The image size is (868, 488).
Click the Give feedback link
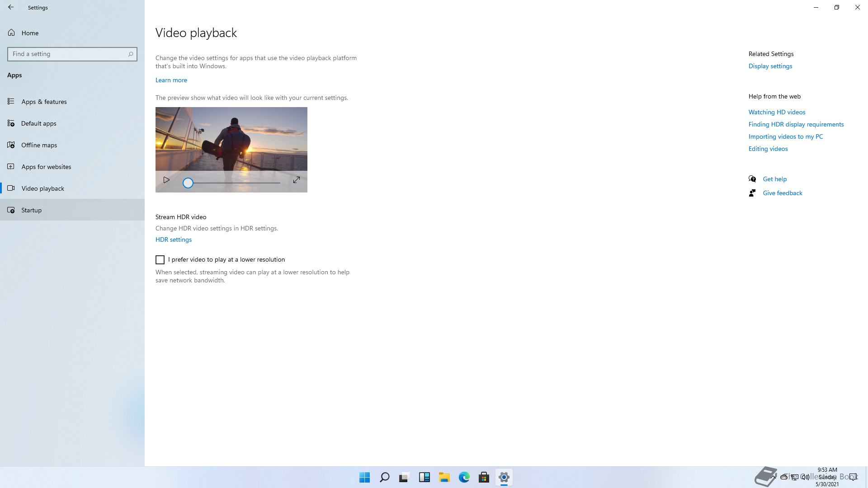pos(783,193)
